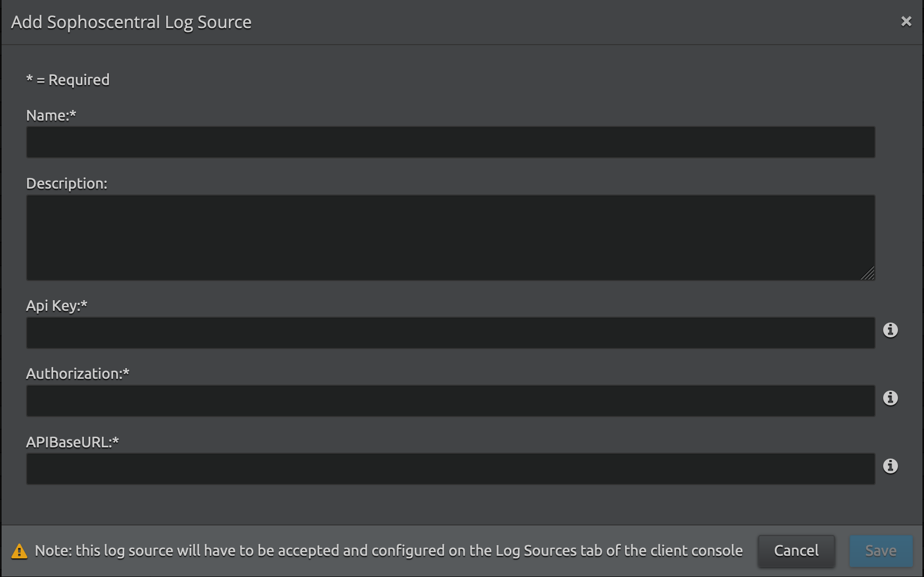Select the Authorization input box
The image size is (924, 577).
[450, 401]
